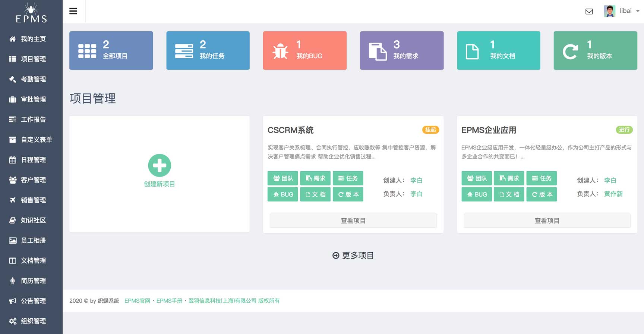Go to 文档管理 sidebar item
This screenshot has height=334, width=644.
click(31, 260)
